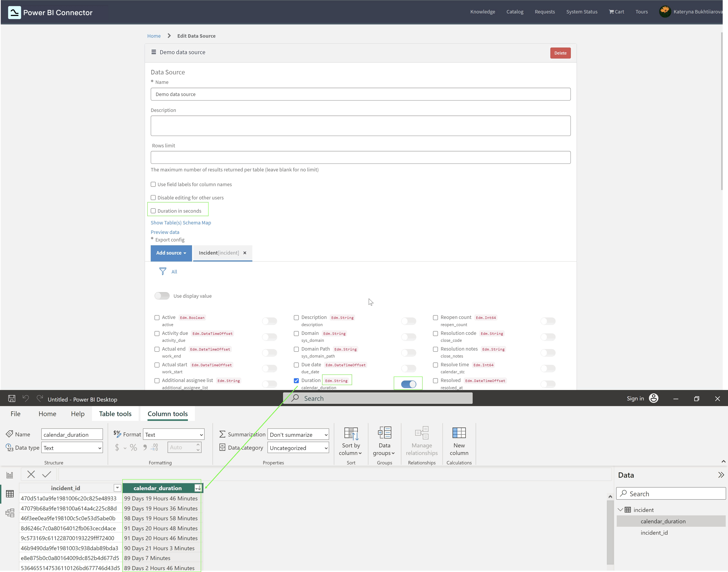Enable the Duration in seconds checkbox

pyautogui.click(x=154, y=211)
